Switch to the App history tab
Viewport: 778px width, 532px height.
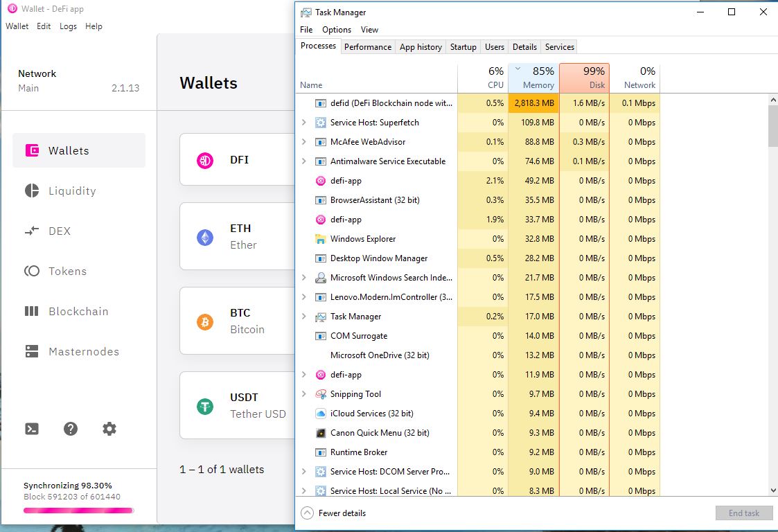tap(421, 46)
